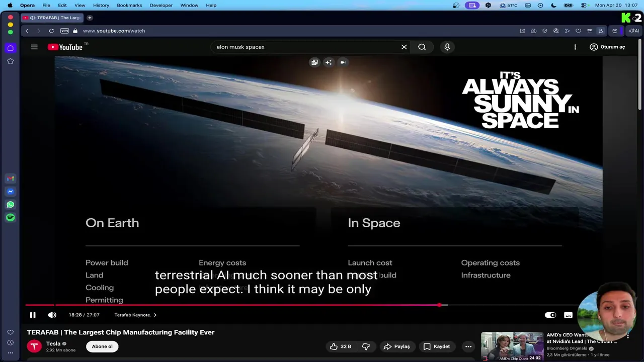Click the send/flow arrow icon in address bar

(x=567, y=31)
